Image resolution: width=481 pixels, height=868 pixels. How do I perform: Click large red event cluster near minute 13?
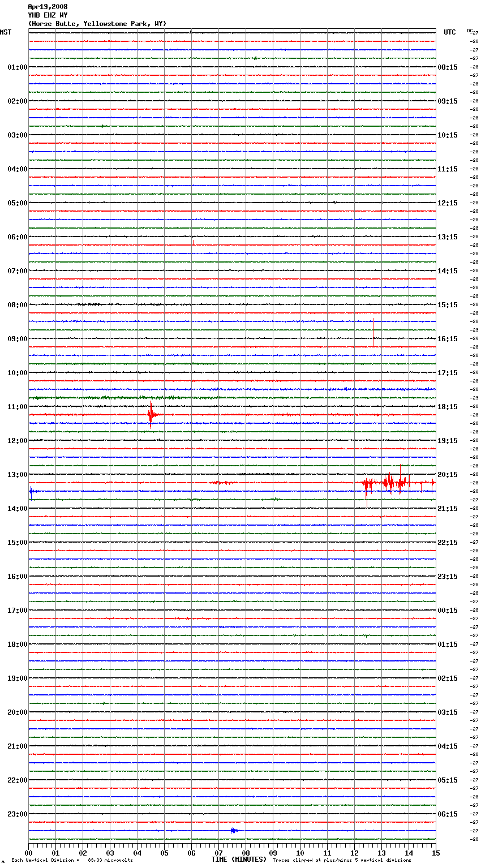[398, 484]
